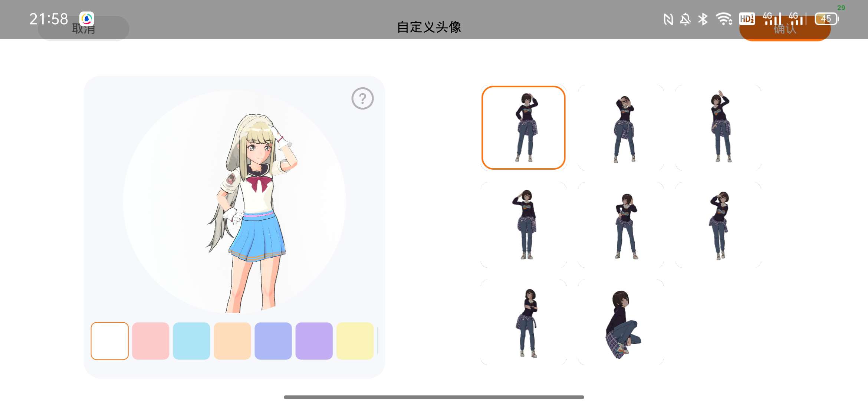The height and width of the screenshot is (401, 868).
Task: Open the question mark help icon
Action: coord(362,98)
